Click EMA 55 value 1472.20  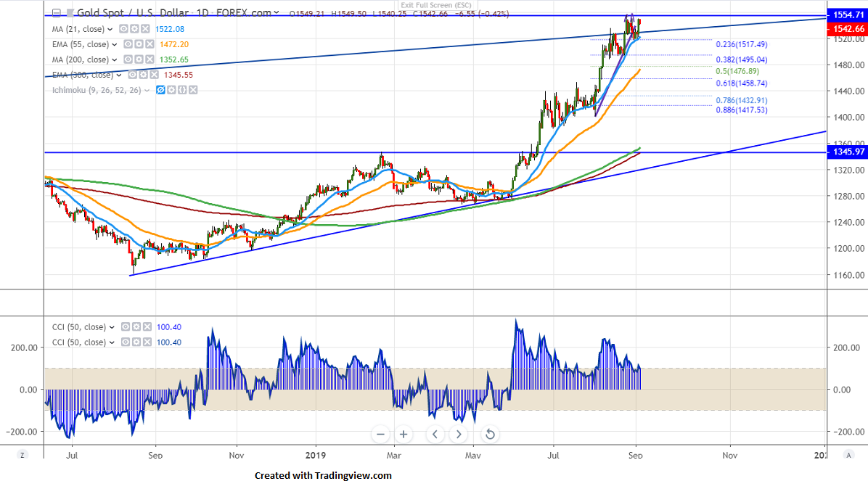[174, 45]
